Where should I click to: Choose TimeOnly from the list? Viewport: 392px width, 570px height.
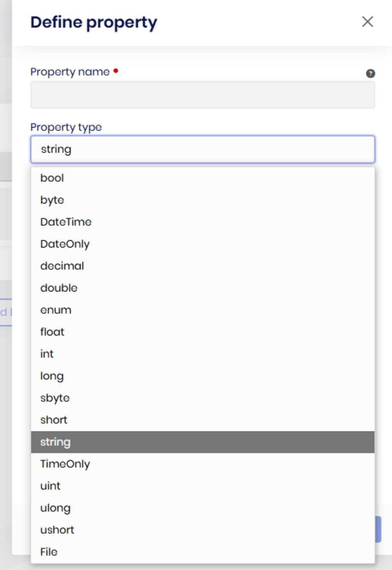coord(65,464)
